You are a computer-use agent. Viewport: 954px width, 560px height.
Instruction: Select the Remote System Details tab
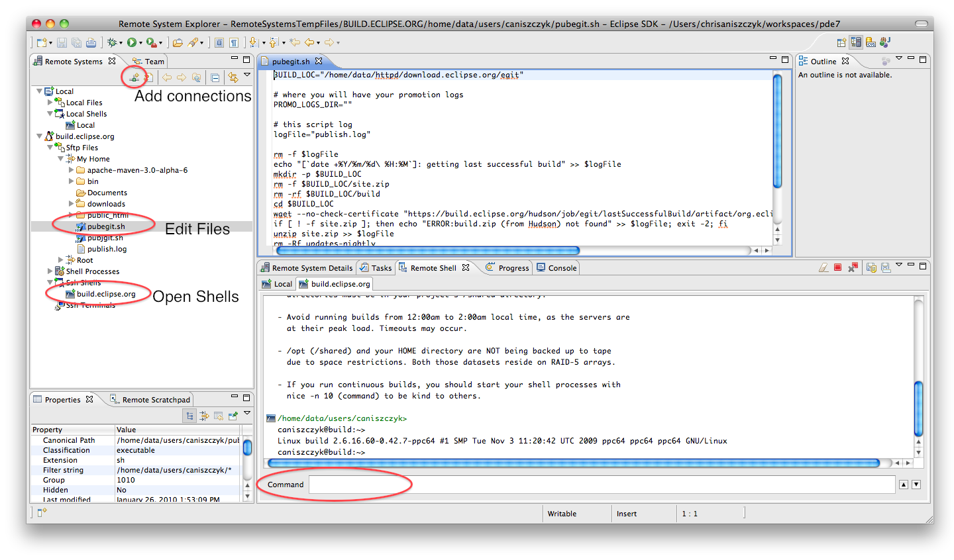coord(307,268)
